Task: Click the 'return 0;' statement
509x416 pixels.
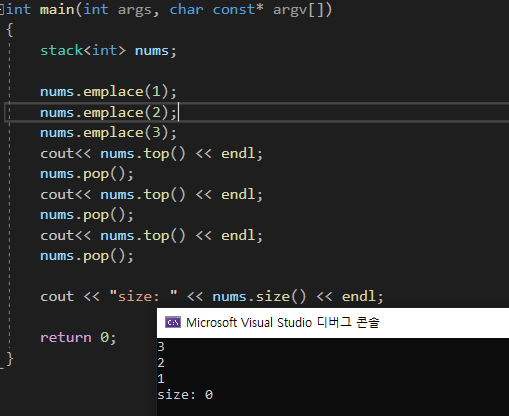Action: tap(78, 338)
